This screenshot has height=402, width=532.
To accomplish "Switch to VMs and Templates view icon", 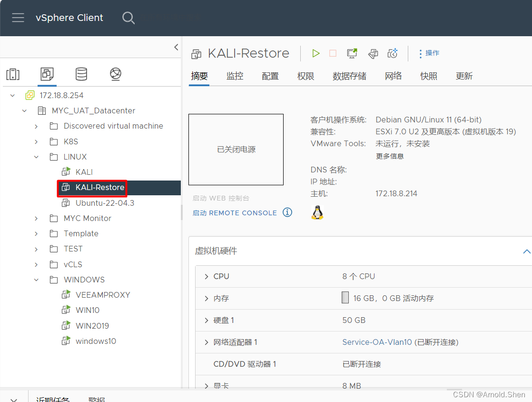I will tap(47, 74).
